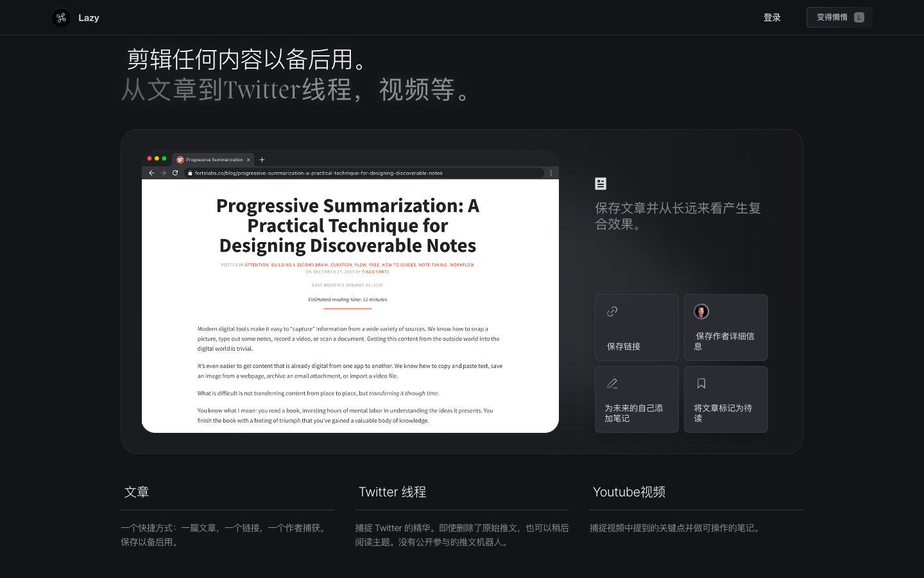Open the browser three-dot menu icon
Viewport: 924px width, 578px height.
551,173
